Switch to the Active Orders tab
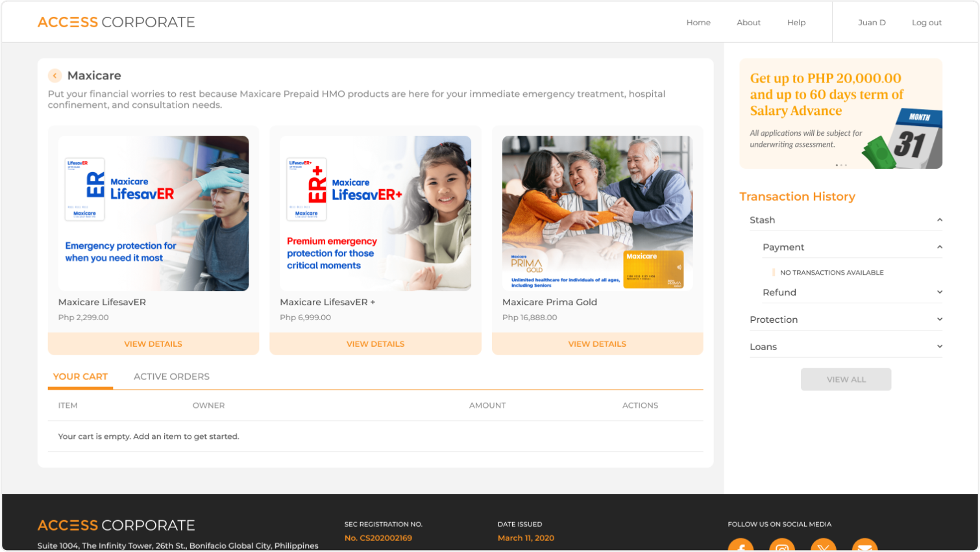Viewport: 980px width, 552px height. click(x=171, y=377)
